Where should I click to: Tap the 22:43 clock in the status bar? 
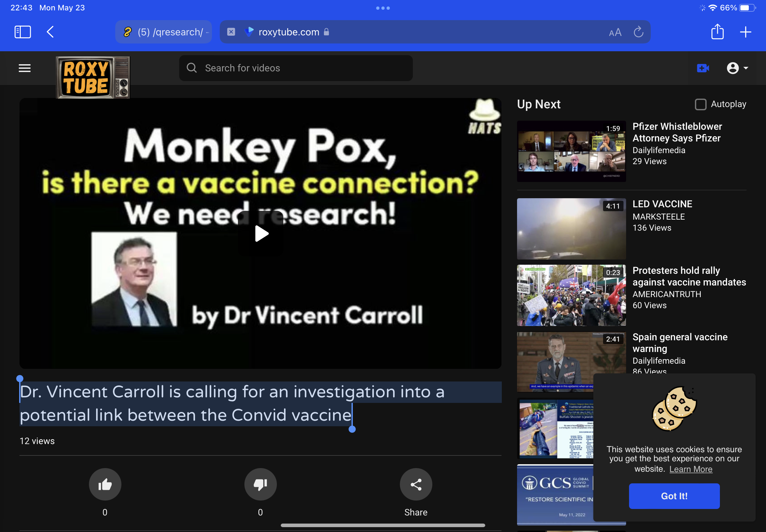tap(21, 8)
